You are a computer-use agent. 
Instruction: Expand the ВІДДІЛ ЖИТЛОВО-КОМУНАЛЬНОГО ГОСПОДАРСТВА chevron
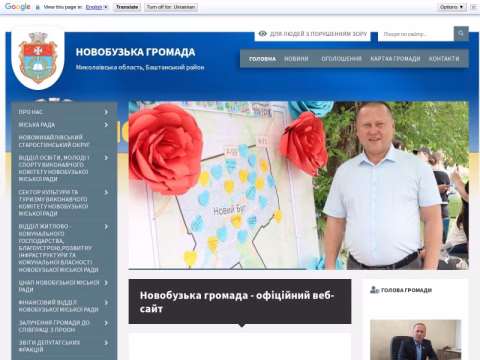pos(106,227)
